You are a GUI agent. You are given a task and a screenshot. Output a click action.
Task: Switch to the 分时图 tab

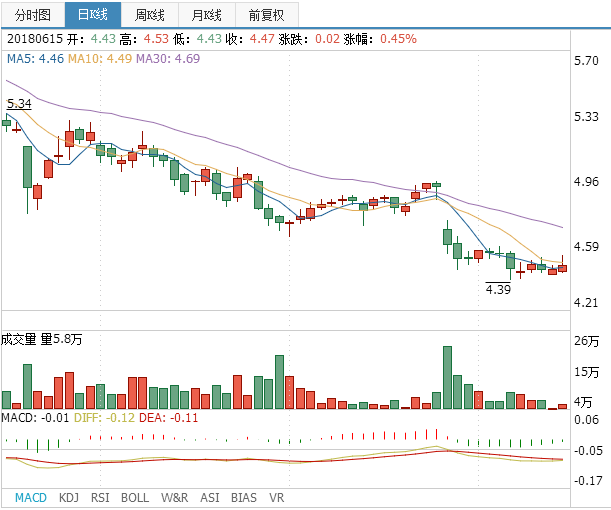[x=33, y=15]
